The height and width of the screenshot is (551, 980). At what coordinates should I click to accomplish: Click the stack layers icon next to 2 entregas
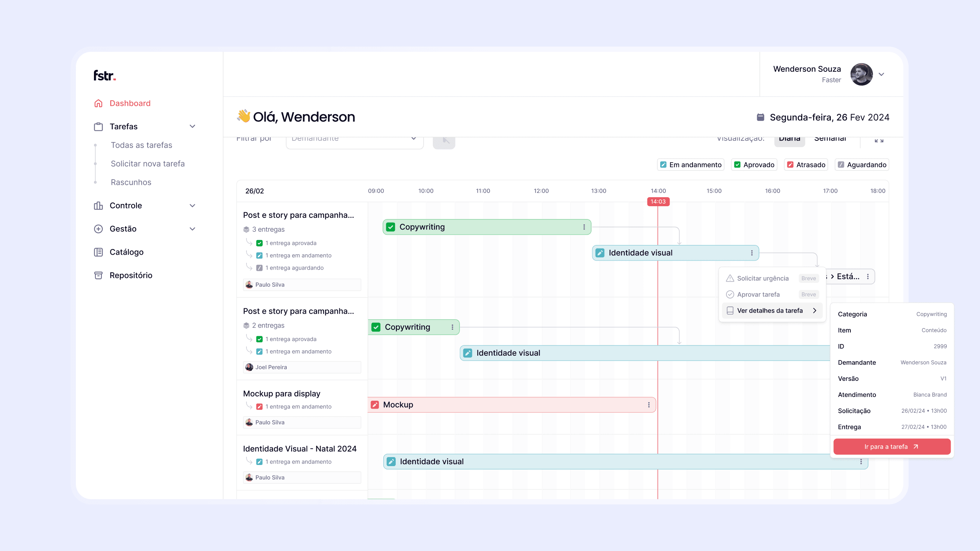tap(246, 326)
